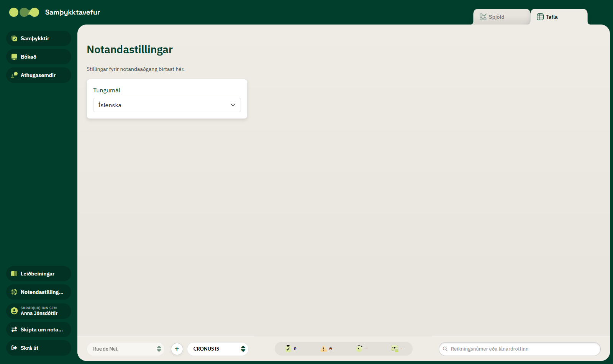
Task: Click the switch user arrows icon
Action: [14, 330]
